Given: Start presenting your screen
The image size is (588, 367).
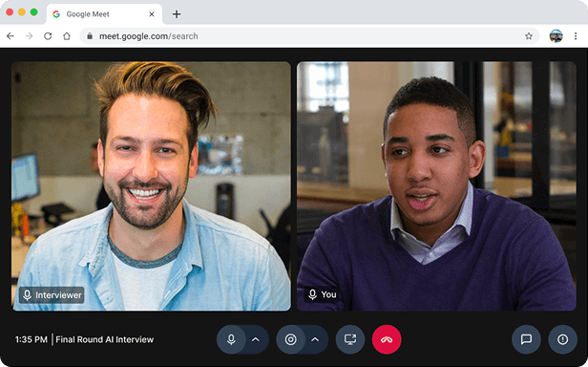Looking at the screenshot, I should (350, 339).
